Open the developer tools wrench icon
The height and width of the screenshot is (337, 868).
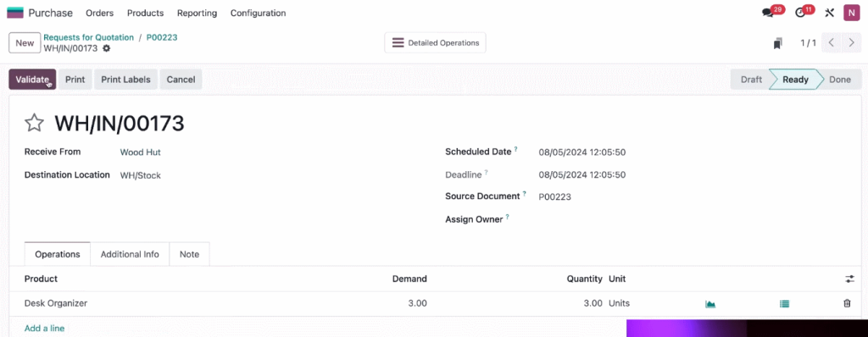point(829,13)
